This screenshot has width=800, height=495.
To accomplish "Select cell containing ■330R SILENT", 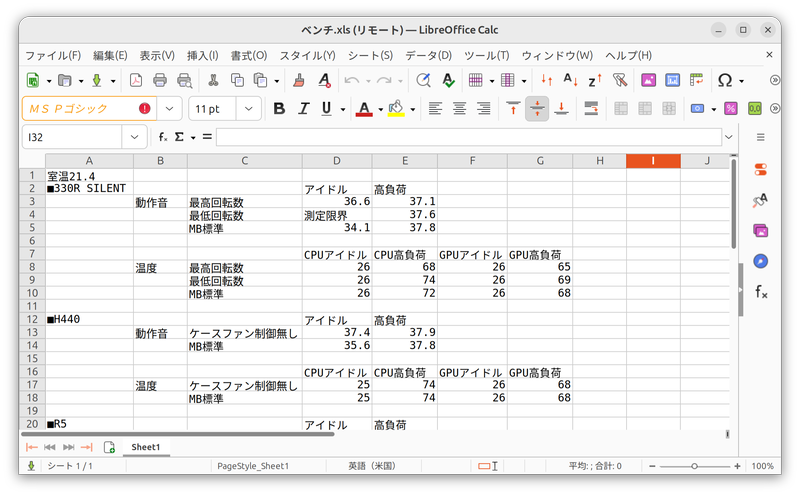I will coord(89,188).
